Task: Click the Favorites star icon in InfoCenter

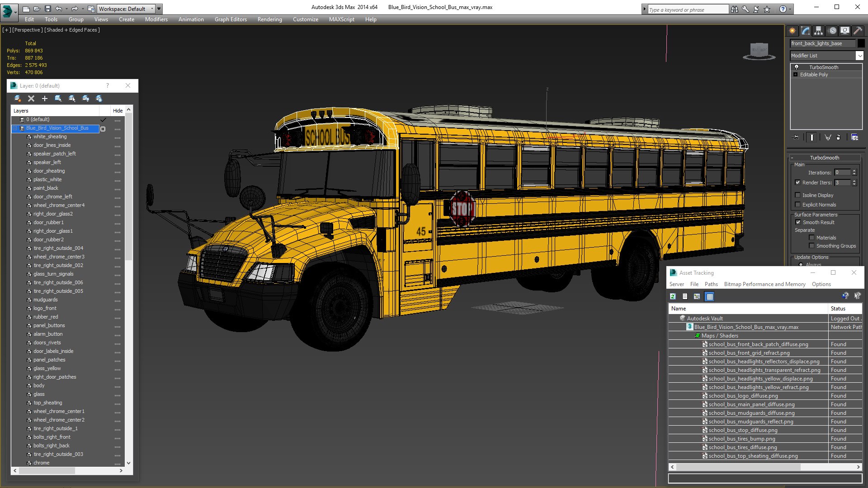Action: pyautogui.click(x=767, y=9)
